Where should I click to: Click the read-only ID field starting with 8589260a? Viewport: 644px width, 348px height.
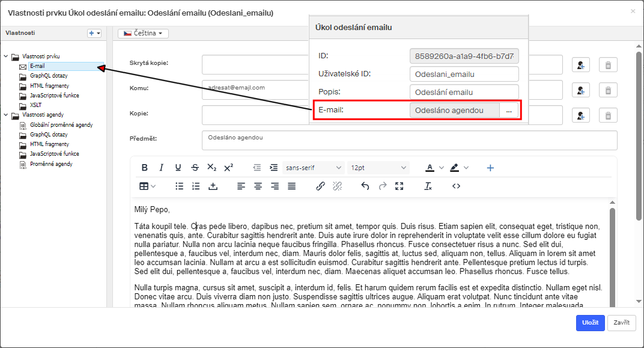[x=464, y=56]
